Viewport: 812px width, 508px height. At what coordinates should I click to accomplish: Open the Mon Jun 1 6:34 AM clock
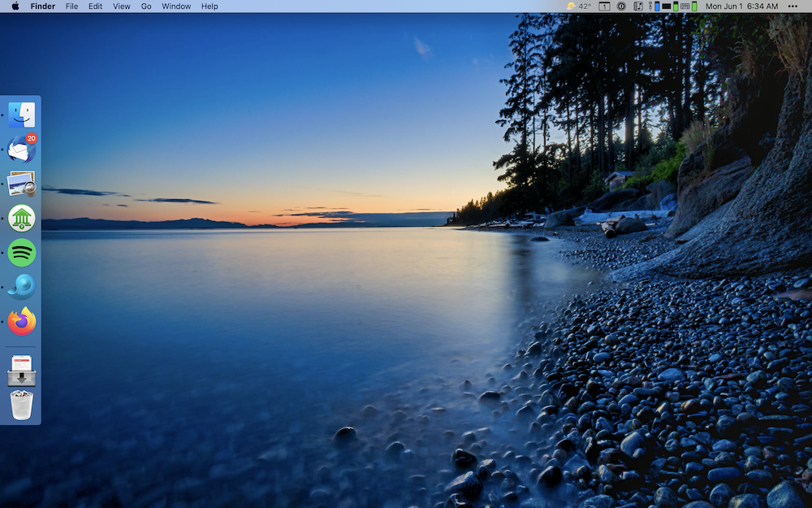tap(741, 7)
